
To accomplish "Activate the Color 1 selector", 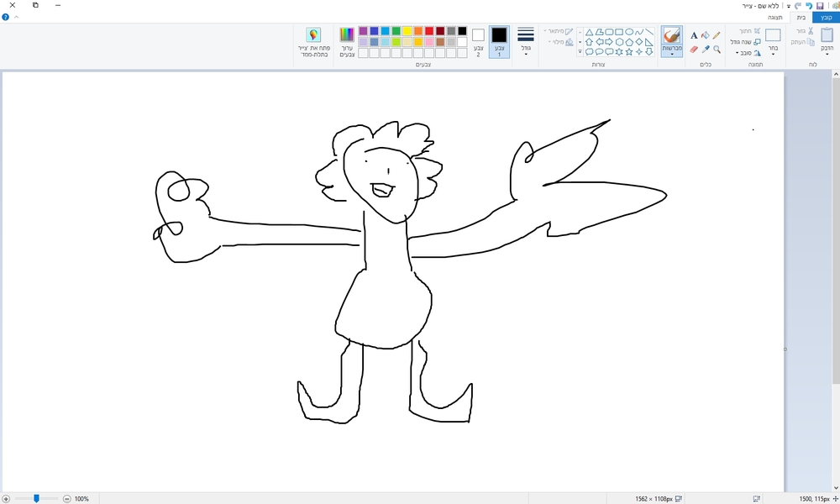I will pos(499,41).
